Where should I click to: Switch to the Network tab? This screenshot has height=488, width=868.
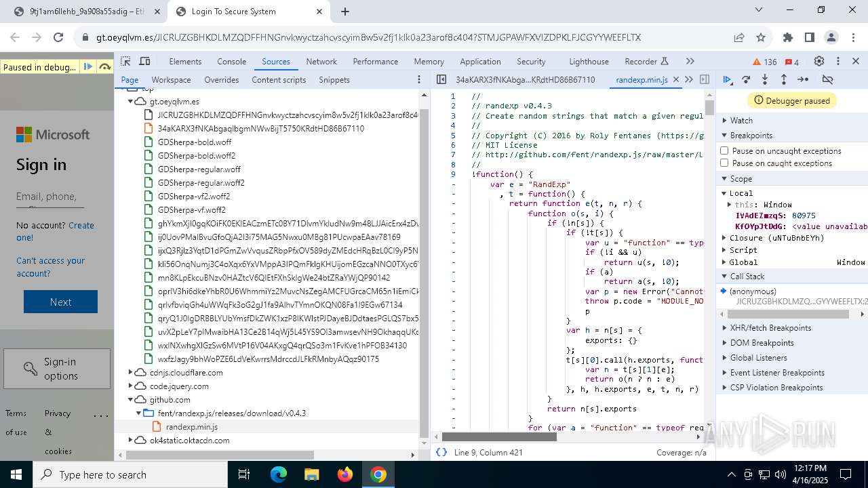[321, 61]
